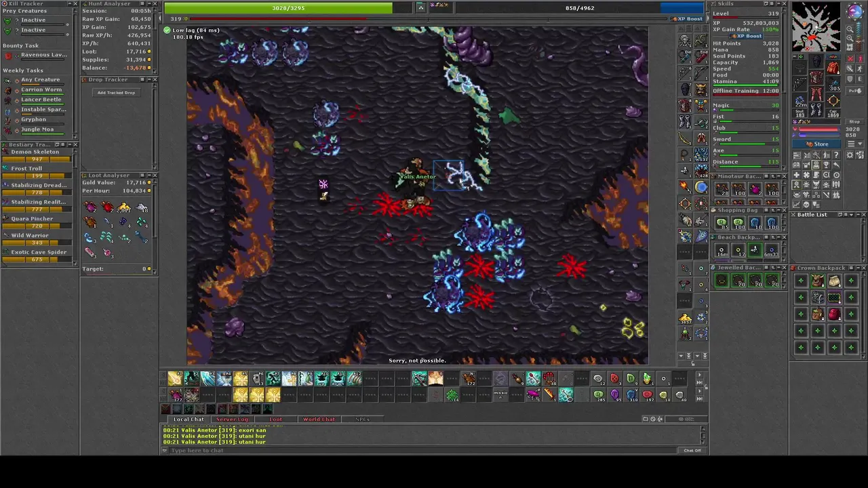The height and width of the screenshot is (488, 868).
Task: Click the mana bar at top
Action: click(579, 8)
